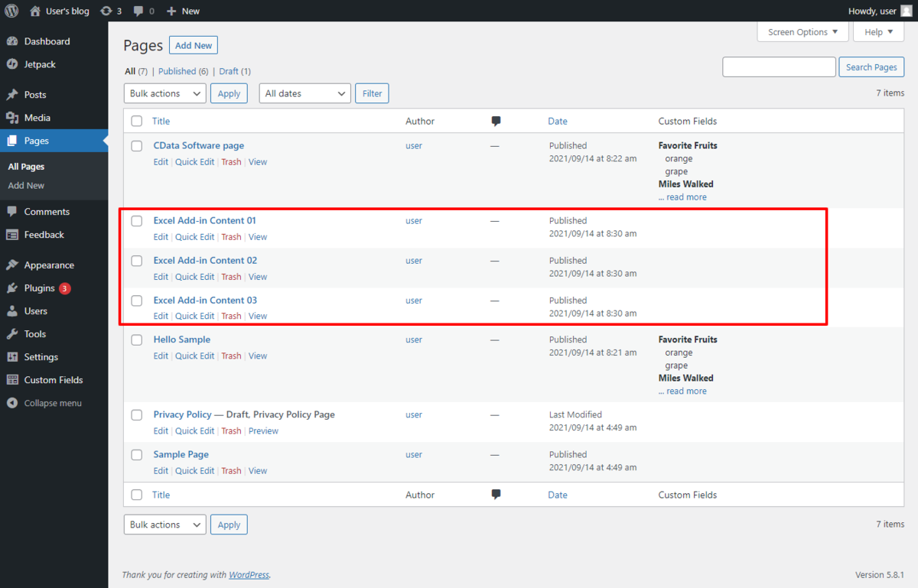
Task: Select the Sample Page checkbox
Action: 136,454
